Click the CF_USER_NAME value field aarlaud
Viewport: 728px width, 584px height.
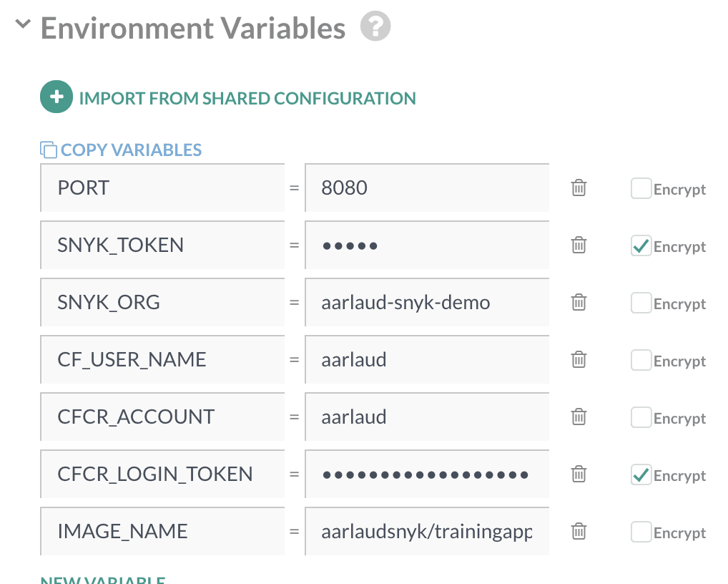(427, 359)
